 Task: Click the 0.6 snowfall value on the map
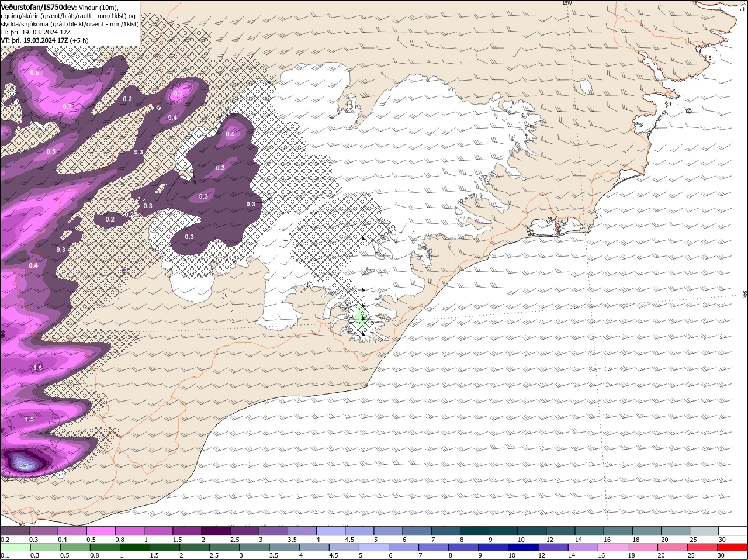[x=34, y=72]
